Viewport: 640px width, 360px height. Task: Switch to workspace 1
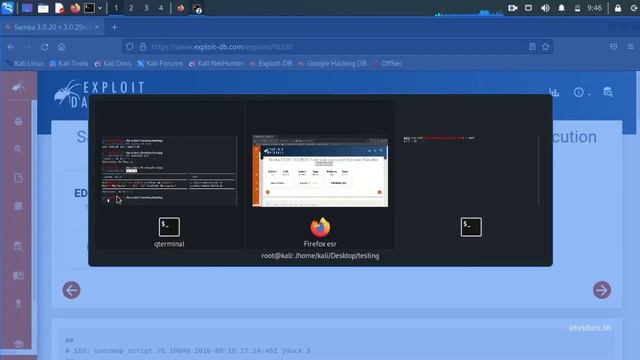pyautogui.click(x=116, y=8)
